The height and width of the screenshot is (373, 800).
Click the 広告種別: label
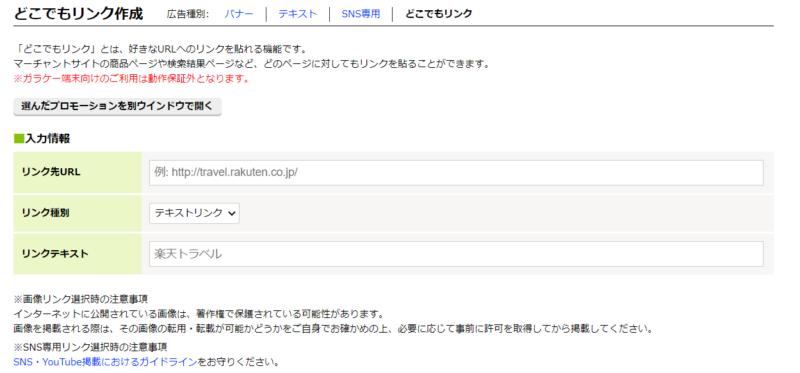tap(188, 14)
